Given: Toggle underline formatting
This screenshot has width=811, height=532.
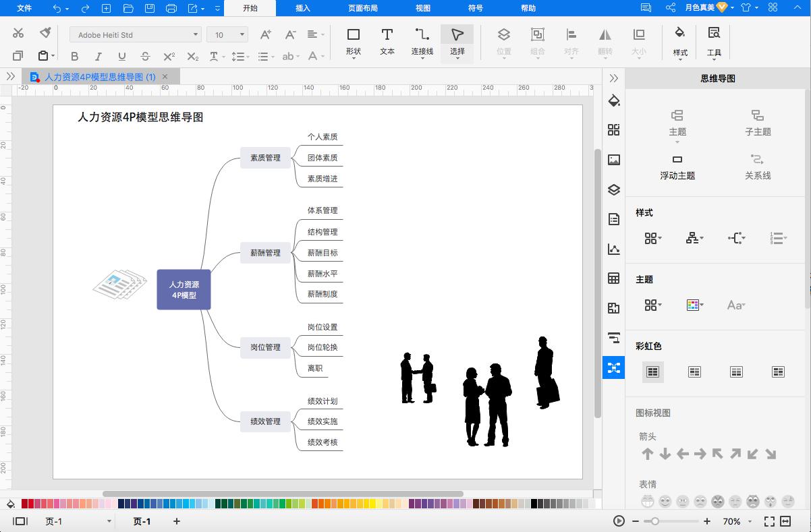Looking at the screenshot, I should coord(122,56).
